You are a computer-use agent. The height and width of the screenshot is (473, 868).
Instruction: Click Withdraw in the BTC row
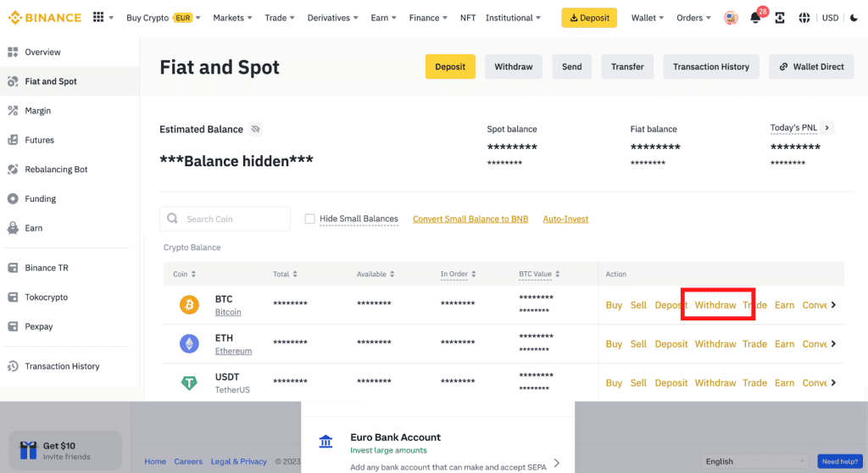pos(715,304)
